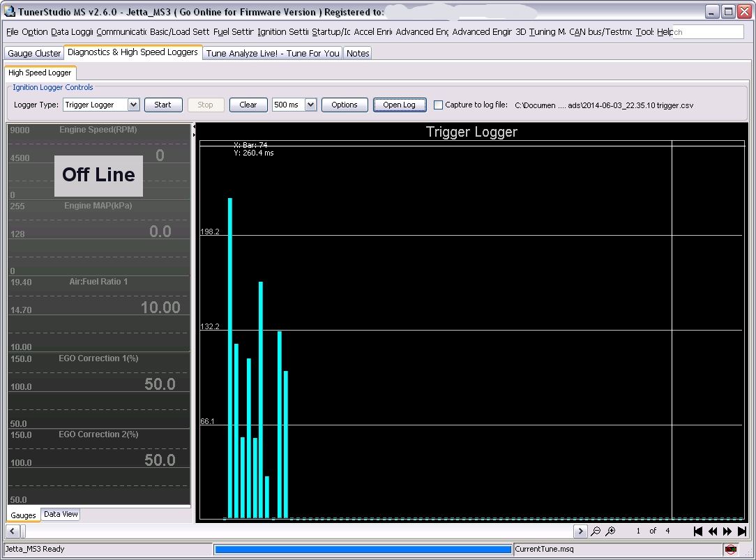Advance to next log page
Screen dimensions: 756x560
coord(727,531)
